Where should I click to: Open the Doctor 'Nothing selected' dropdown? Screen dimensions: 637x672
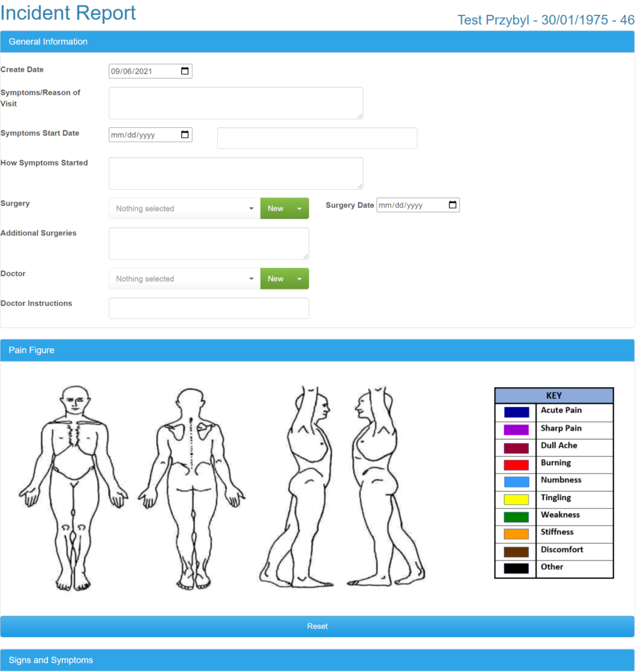[x=184, y=278]
